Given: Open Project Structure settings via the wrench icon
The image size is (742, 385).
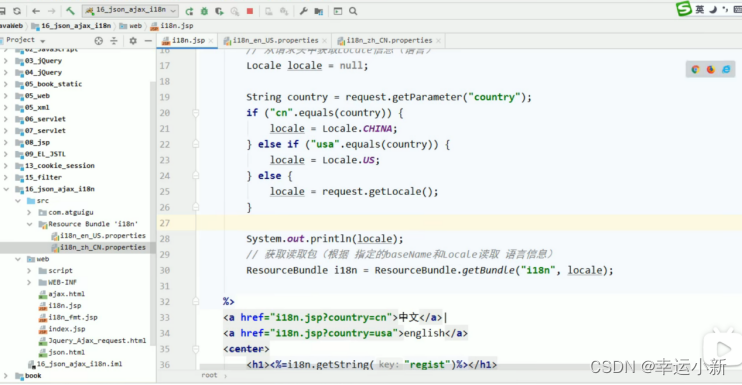Looking at the screenshot, I should [304, 11].
